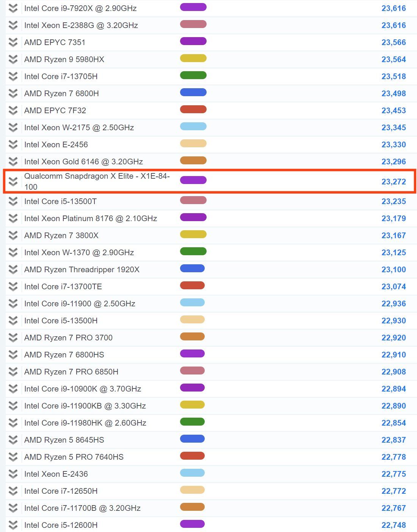Click the purple bar for Snapdragon X Elite

[x=193, y=180]
